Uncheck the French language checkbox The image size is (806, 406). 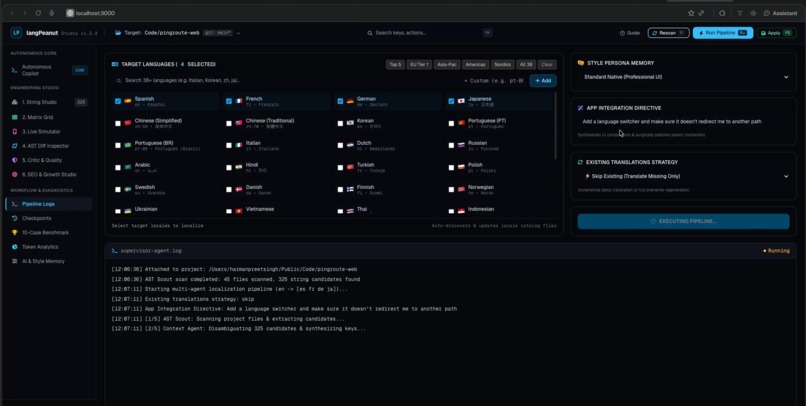(x=229, y=101)
